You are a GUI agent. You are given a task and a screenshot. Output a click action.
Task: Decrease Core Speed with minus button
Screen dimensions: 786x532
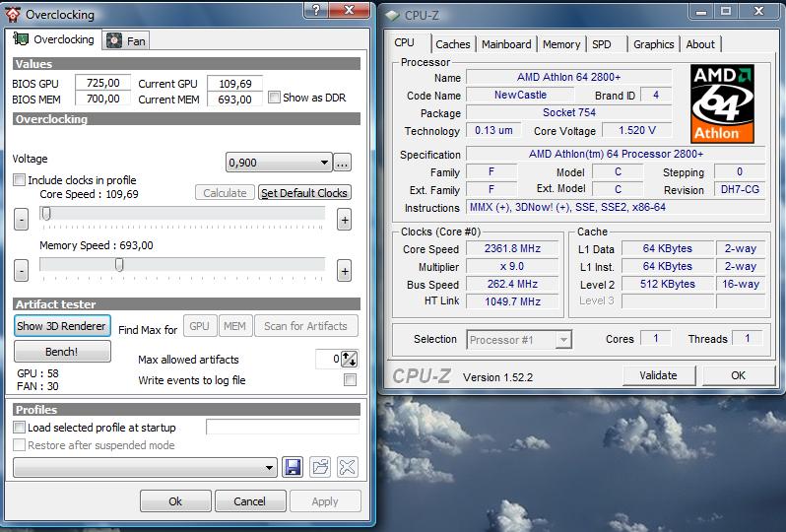pos(21,220)
